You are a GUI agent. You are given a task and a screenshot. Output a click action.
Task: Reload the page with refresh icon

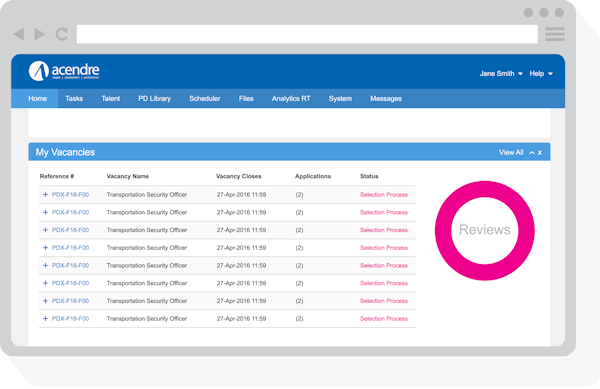[62, 34]
